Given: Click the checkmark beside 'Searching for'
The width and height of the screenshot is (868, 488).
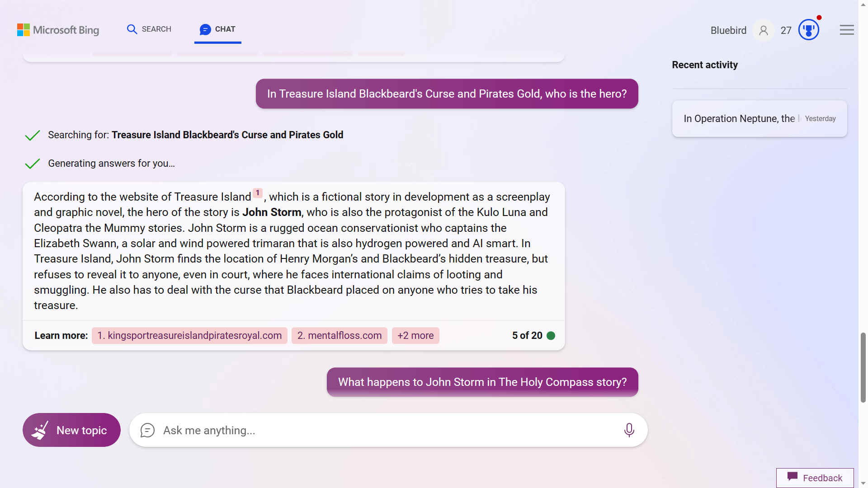Looking at the screenshot, I should 33,135.
